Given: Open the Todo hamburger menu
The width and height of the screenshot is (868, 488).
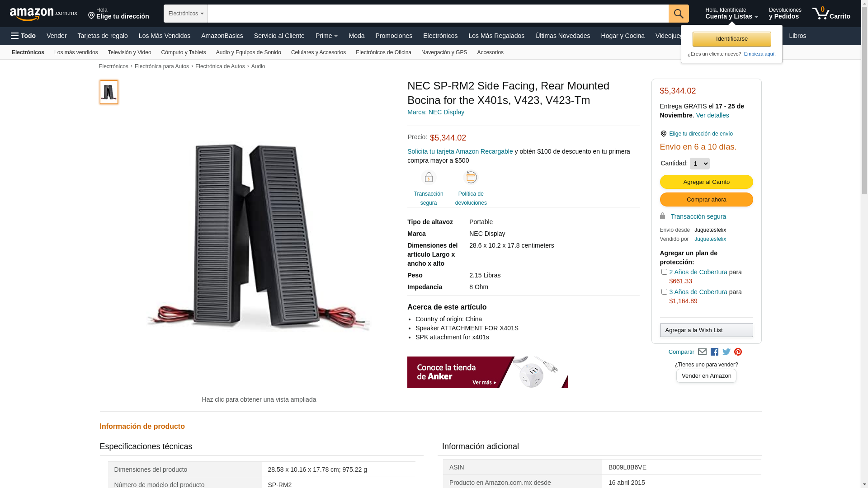Looking at the screenshot, I should point(24,36).
